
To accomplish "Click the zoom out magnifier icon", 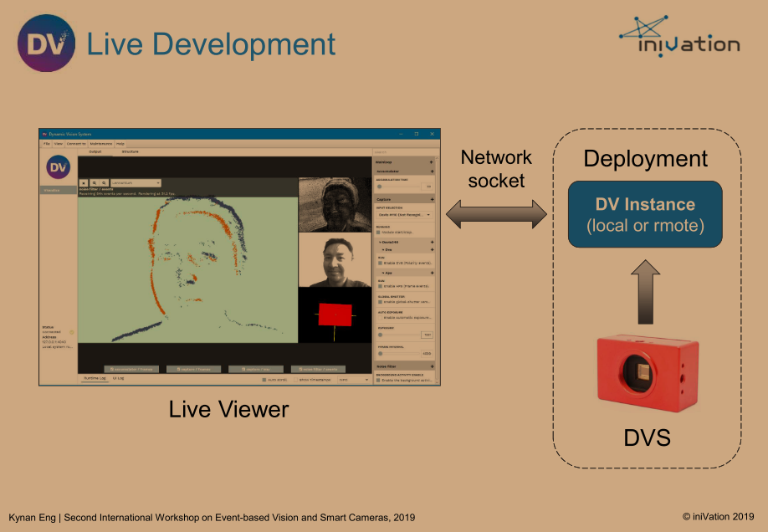I will (x=104, y=183).
